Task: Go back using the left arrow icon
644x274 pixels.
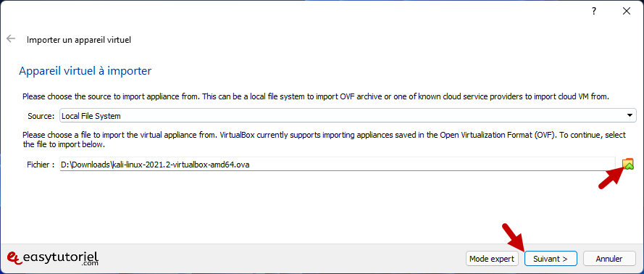Action: pos(11,39)
